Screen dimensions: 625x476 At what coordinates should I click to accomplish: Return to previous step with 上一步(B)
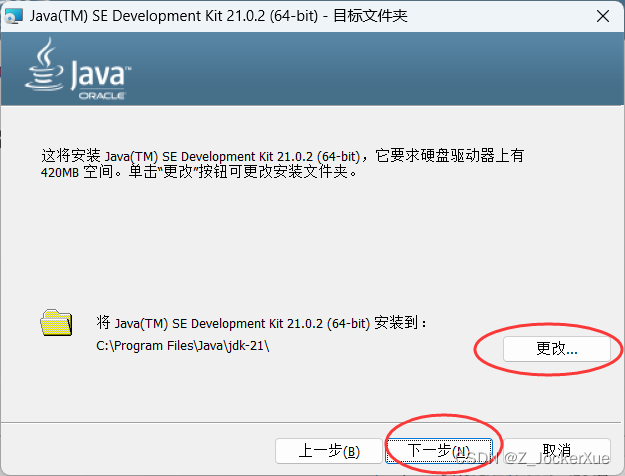(x=329, y=451)
